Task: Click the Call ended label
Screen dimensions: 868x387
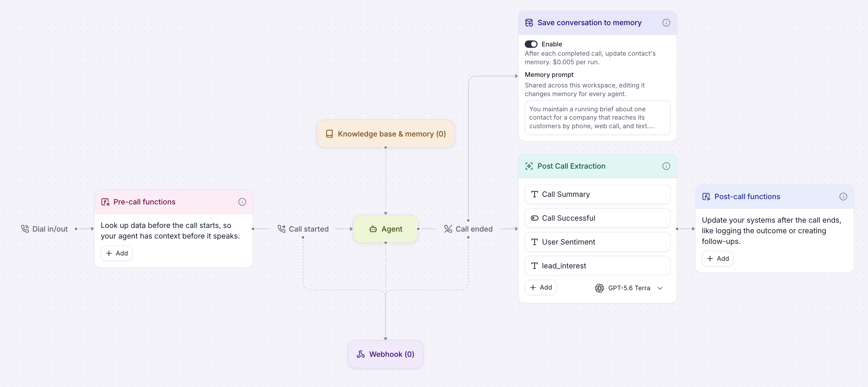Action: 474,229
